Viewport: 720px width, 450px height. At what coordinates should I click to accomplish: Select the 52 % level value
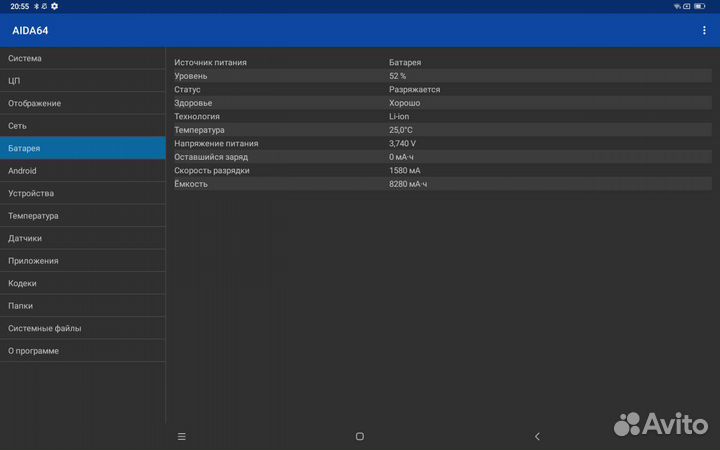[398, 76]
